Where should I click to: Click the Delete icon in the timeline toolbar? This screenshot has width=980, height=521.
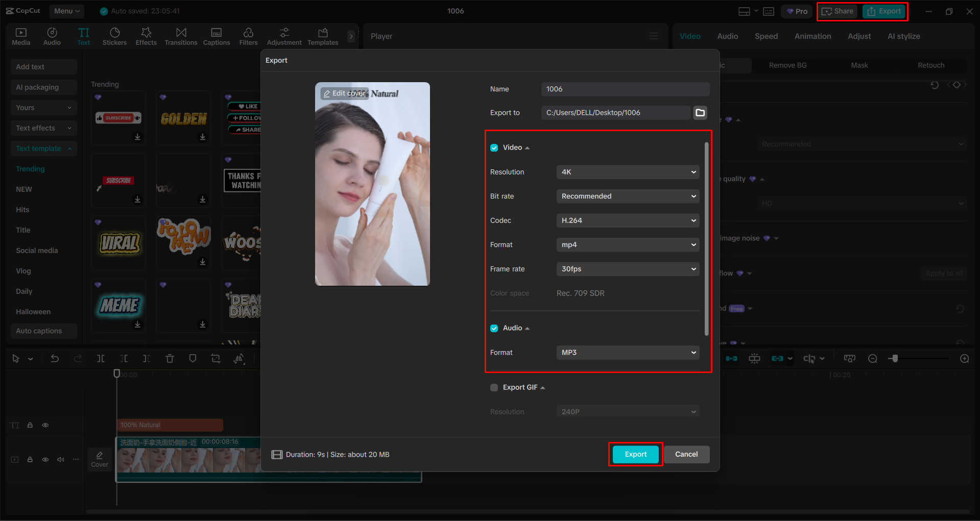(x=170, y=358)
